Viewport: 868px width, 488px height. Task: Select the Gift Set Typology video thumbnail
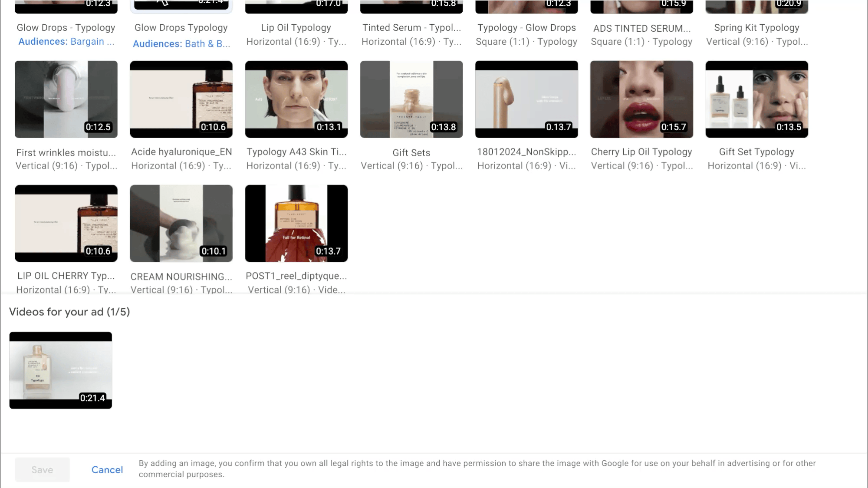pyautogui.click(x=757, y=99)
